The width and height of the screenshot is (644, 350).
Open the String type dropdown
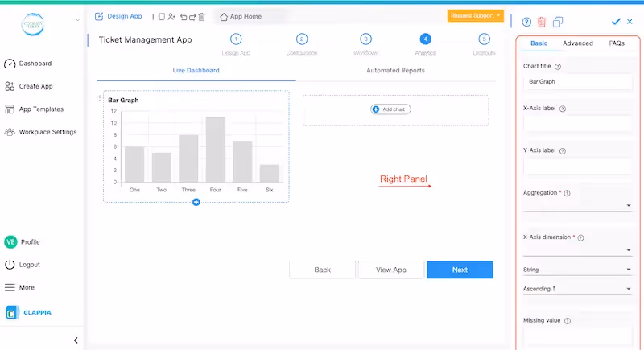point(577,270)
